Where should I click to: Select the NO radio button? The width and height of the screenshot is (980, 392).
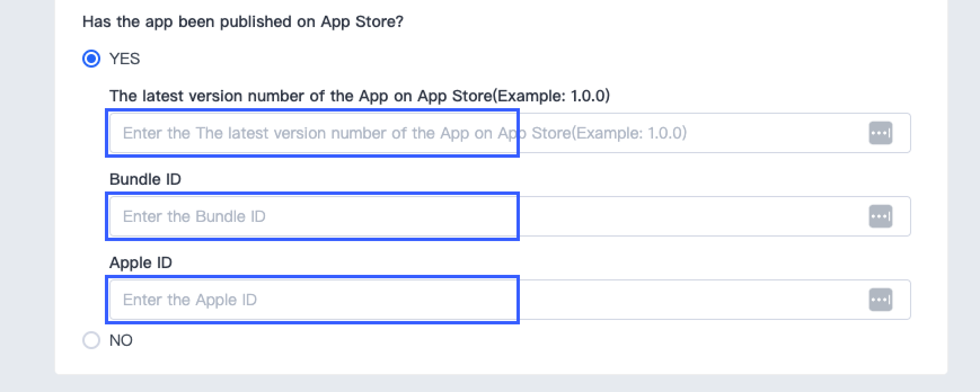click(x=91, y=340)
